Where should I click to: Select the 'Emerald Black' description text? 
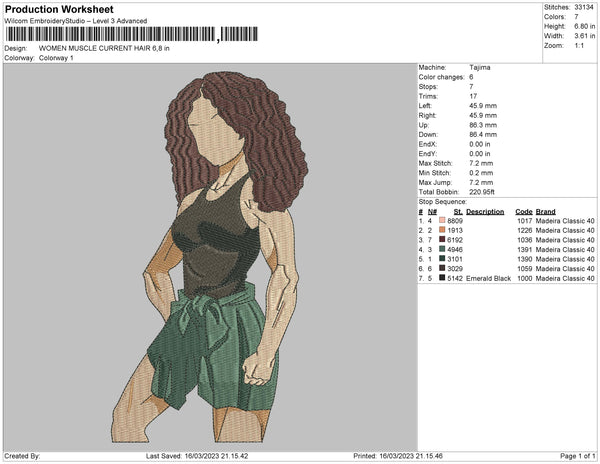(489, 278)
